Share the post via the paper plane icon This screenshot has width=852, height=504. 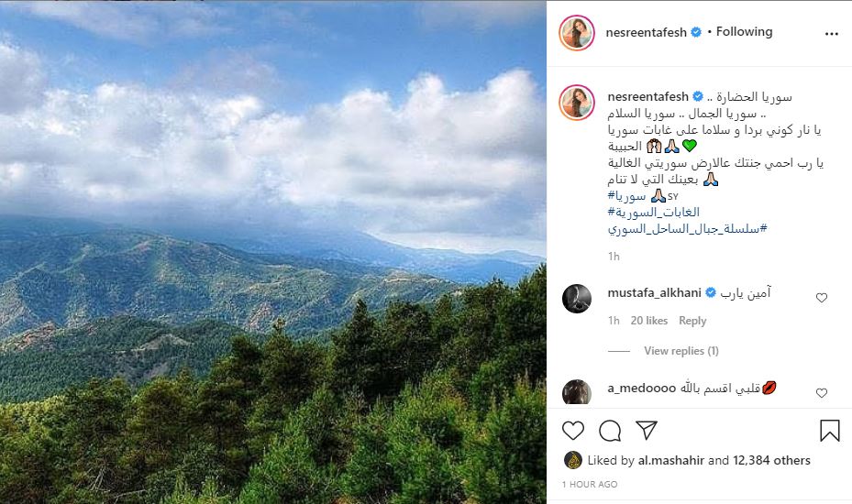click(647, 430)
